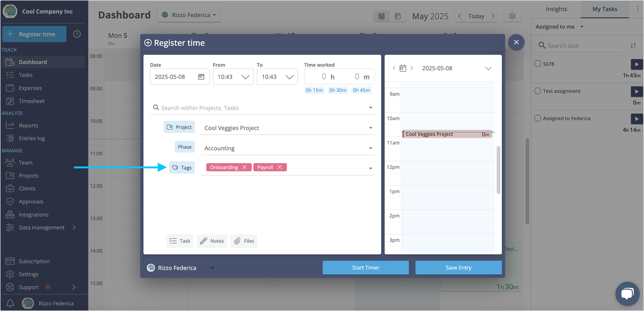The height and width of the screenshot is (311, 644).
Task: Expand Data management submenu
Action: coord(74,227)
